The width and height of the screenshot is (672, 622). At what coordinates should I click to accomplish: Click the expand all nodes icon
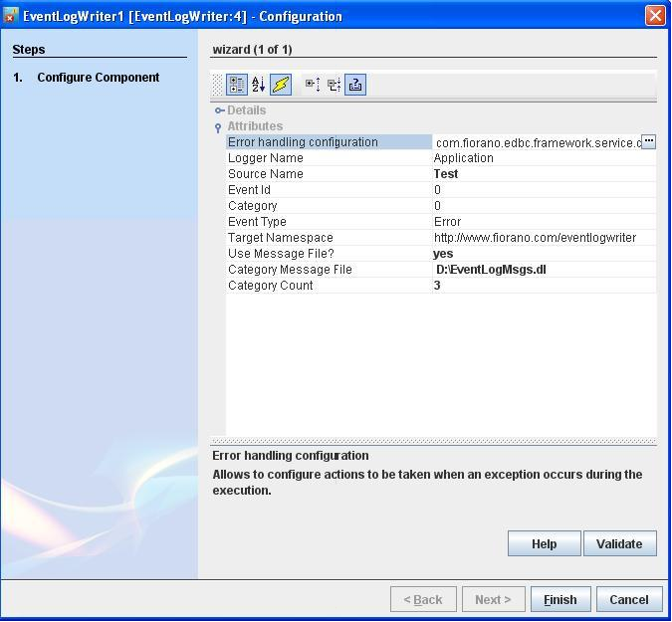[312, 86]
